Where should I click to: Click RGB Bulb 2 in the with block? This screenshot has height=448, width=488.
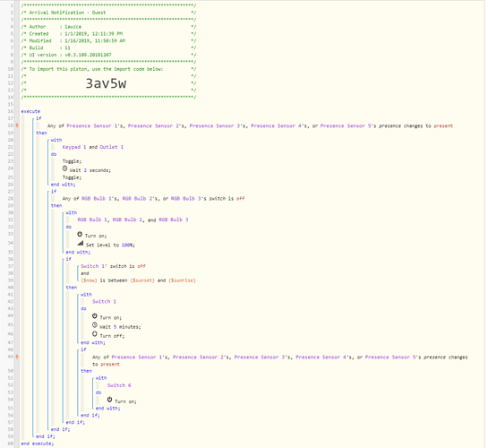127,220
